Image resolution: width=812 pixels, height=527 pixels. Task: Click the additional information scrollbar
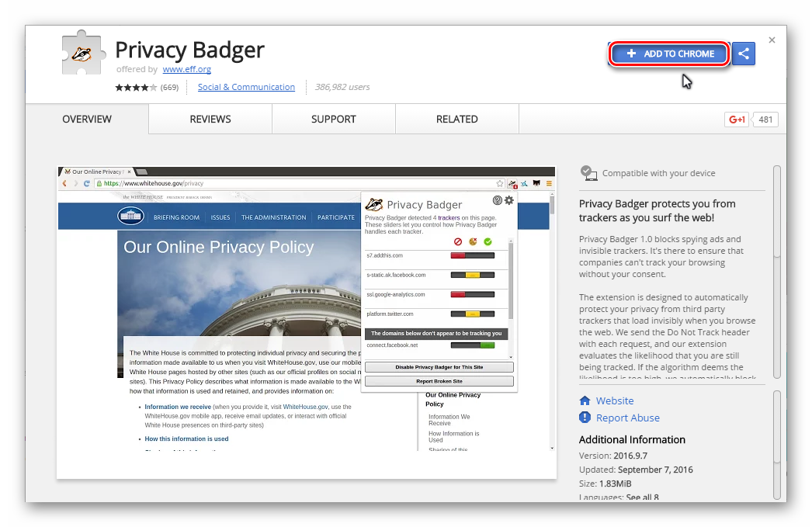777,446
